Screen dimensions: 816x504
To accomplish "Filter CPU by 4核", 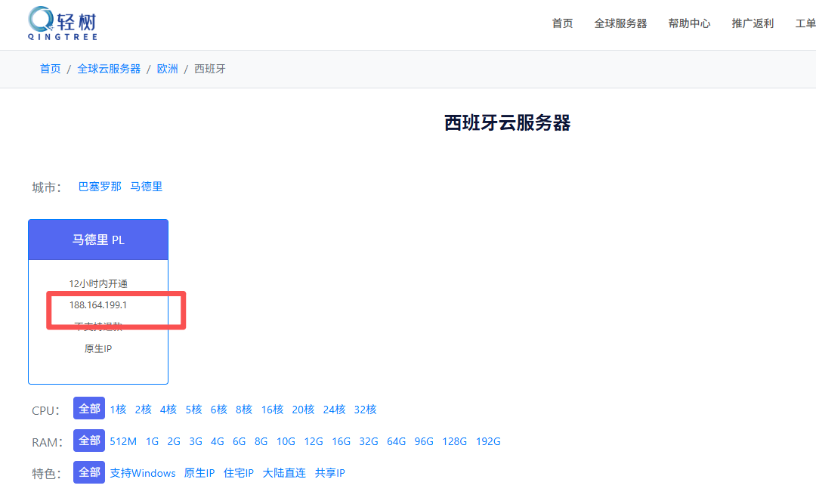I will 168,410.
